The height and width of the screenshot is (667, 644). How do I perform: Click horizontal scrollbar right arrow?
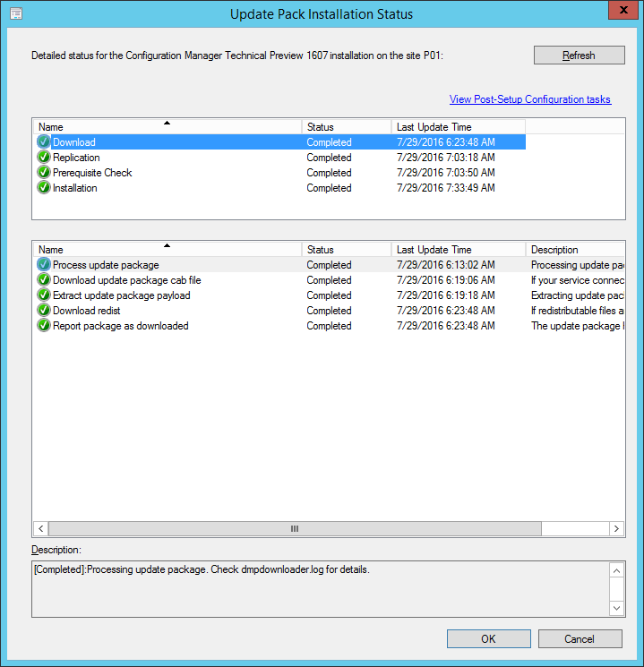click(616, 529)
